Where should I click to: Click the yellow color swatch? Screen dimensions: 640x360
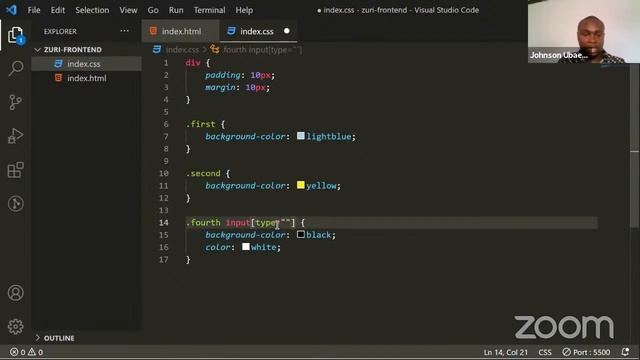point(300,185)
